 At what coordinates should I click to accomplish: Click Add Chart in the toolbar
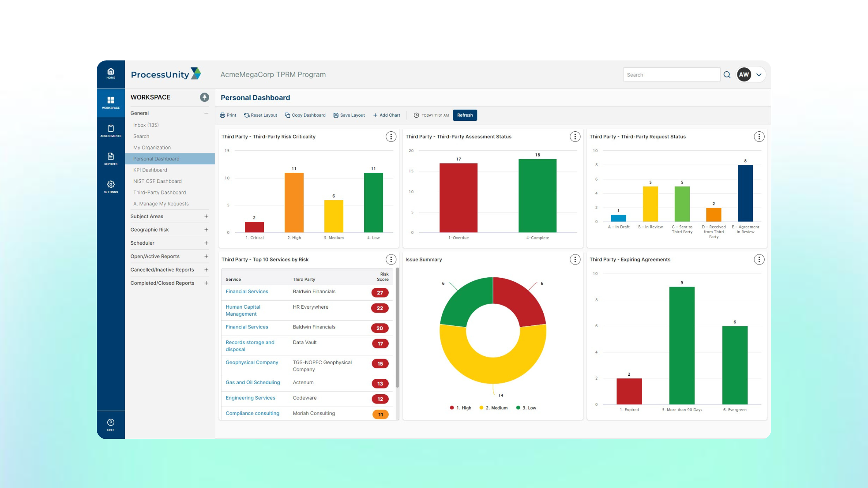[x=386, y=115]
